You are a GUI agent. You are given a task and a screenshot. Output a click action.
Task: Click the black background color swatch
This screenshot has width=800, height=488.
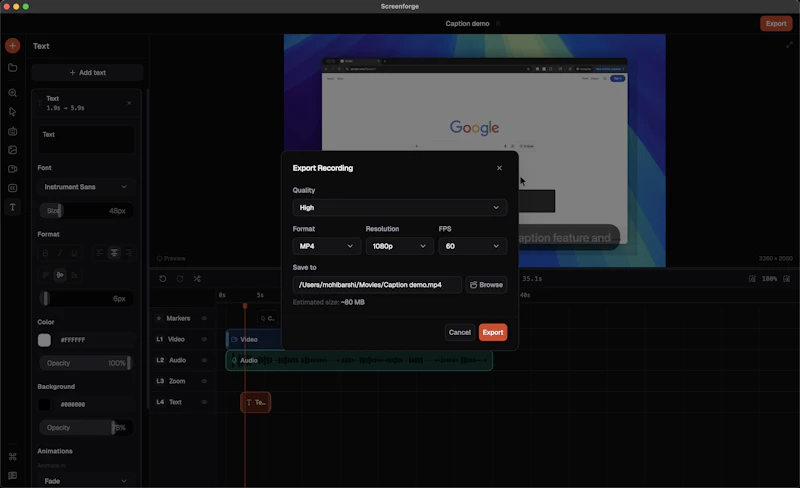coord(44,404)
